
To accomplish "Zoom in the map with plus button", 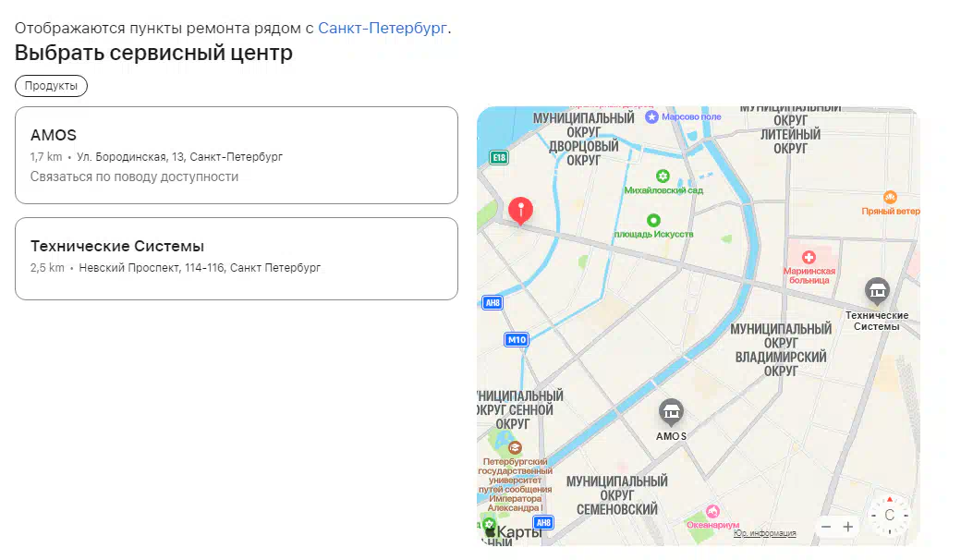I will [847, 527].
